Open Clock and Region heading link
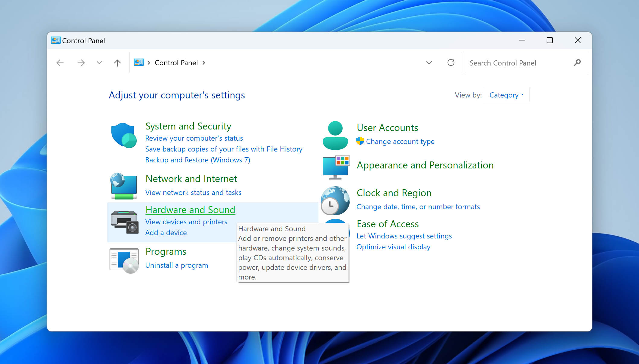 click(x=394, y=193)
